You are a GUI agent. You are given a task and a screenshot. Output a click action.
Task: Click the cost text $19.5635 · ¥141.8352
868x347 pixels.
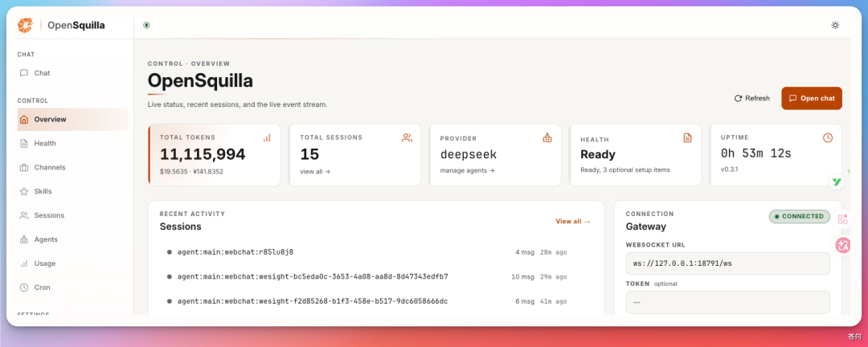[191, 172]
